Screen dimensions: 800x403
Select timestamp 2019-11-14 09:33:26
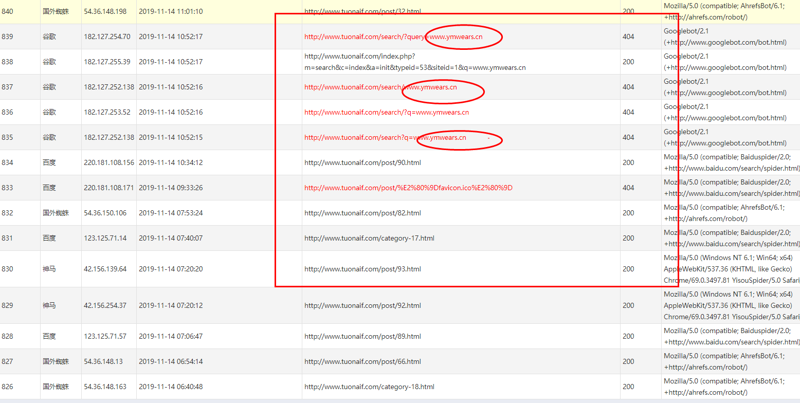coord(171,188)
